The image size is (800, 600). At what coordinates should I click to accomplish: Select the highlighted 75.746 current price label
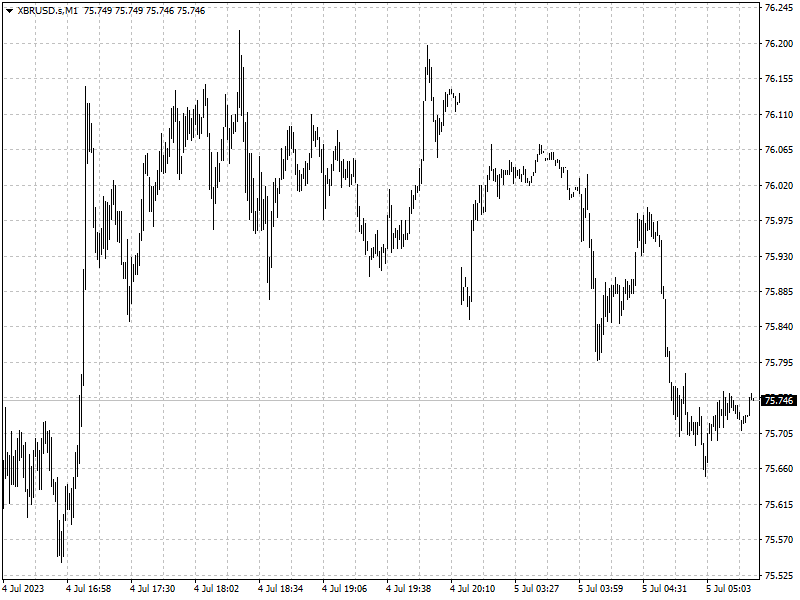pyautogui.click(x=779, y=401)
